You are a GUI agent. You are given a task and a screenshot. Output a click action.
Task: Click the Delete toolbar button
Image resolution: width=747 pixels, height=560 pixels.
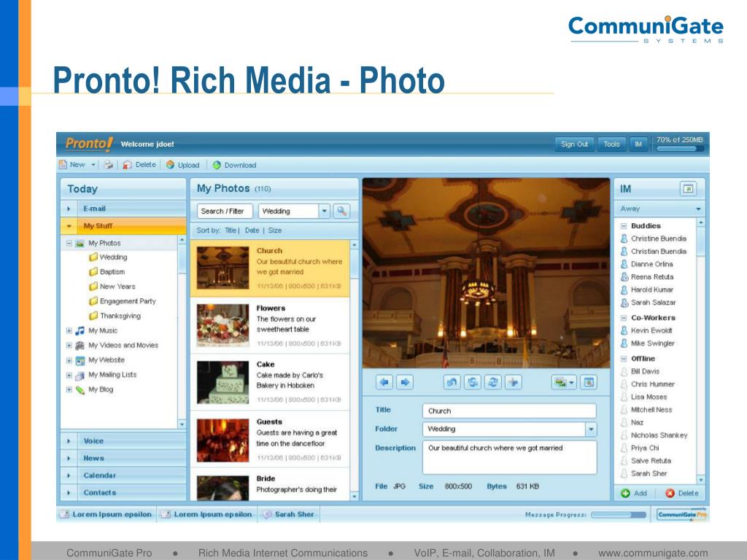[139, 165]
